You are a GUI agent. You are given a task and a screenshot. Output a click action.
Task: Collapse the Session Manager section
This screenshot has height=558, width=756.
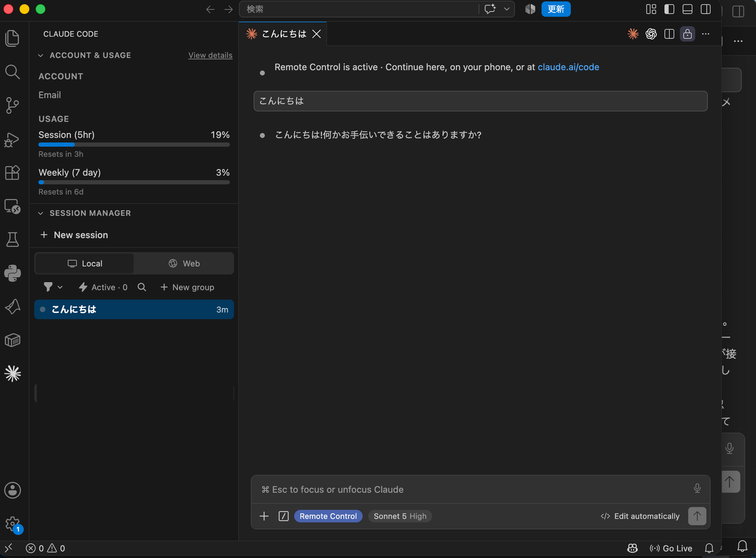coord(41,213)
